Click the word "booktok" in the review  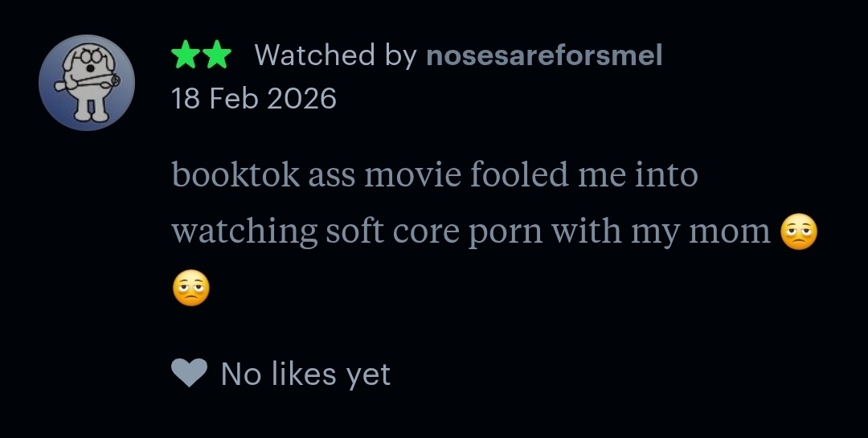[x=235, y=174]
